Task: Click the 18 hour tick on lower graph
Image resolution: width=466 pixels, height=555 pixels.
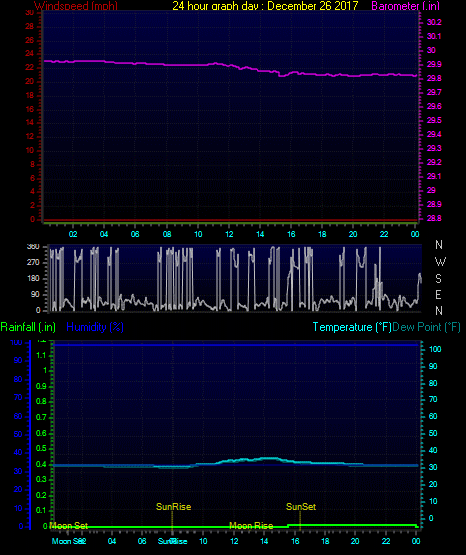Action: pos(325,541)
